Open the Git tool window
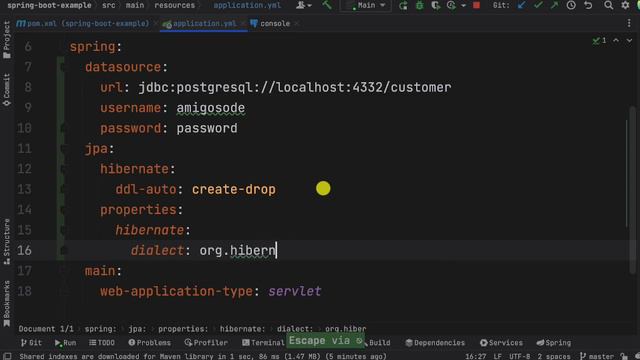This screenshot has height=360, width=640. click(x=31, y=343)
